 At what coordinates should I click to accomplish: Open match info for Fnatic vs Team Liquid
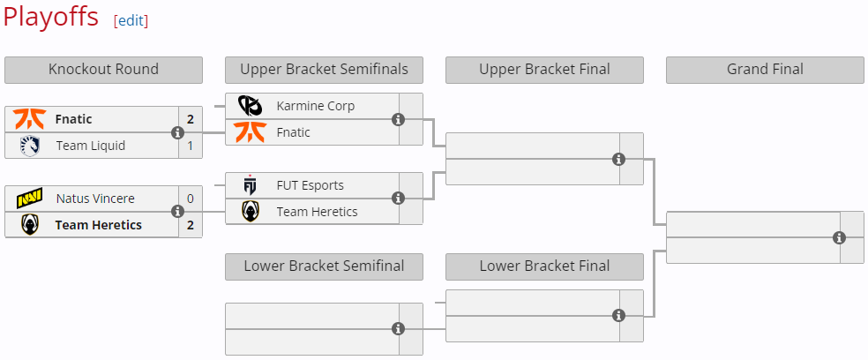[x=177, y=132]
